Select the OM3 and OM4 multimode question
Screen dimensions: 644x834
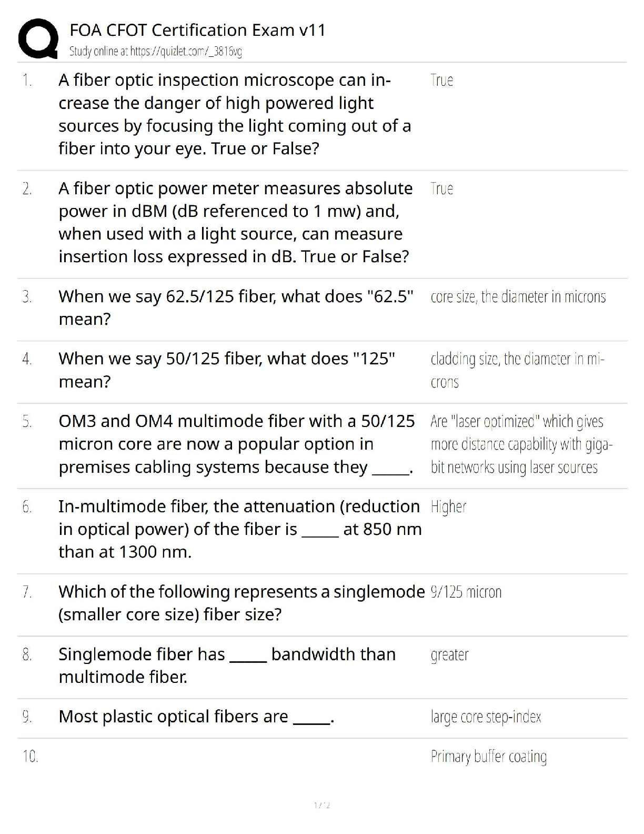(236, 444)
